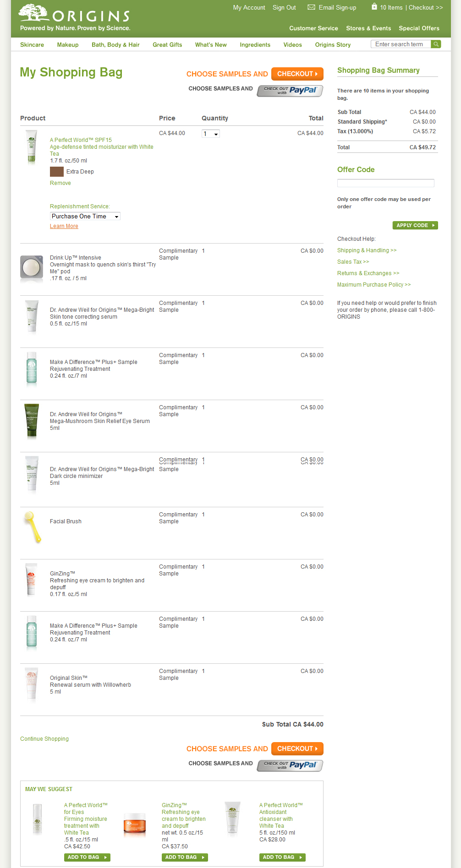This screenshot has width=461, height=868.
Task: Click the search term input field
Action: tap(401, 44)
